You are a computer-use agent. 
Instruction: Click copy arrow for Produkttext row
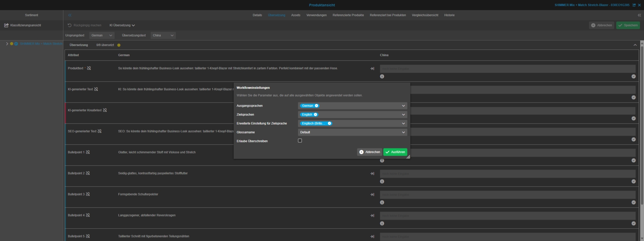click(372, 69)
